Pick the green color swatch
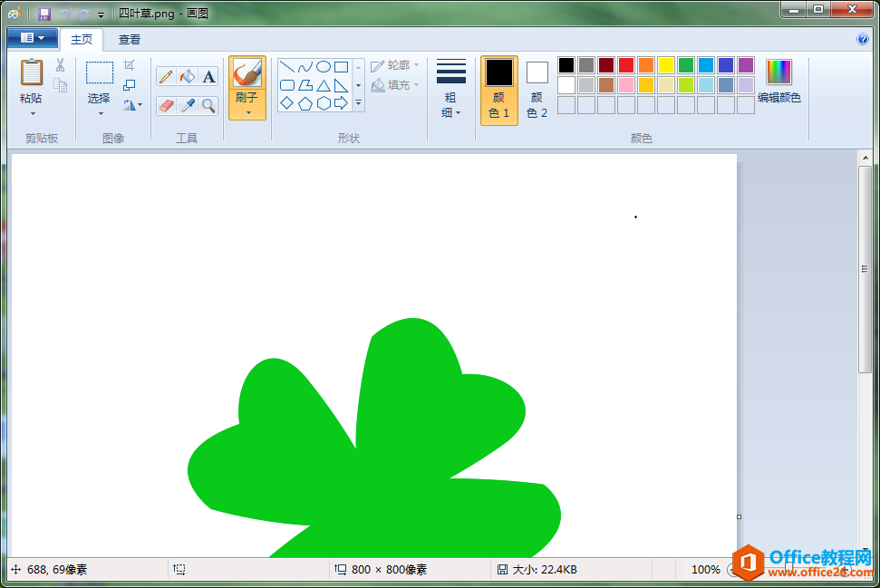This screenshot has width=880, height=588. [x=686, y=65]
